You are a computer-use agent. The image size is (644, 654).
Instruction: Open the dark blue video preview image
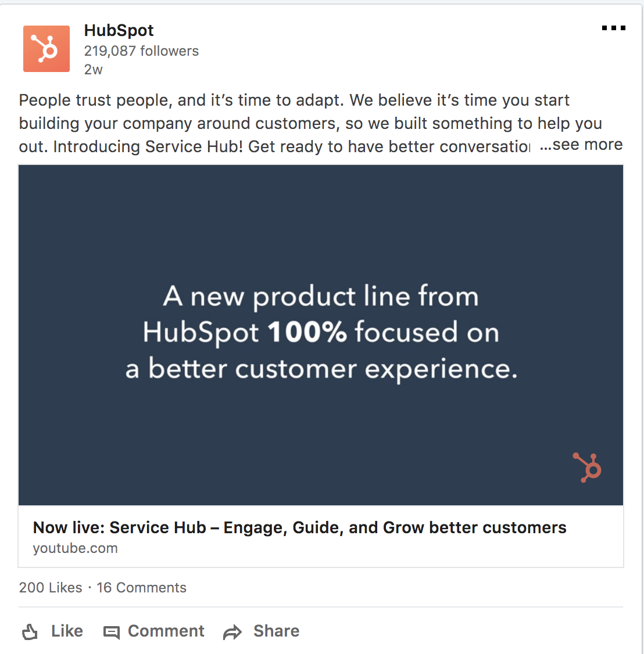click(321, 232)
